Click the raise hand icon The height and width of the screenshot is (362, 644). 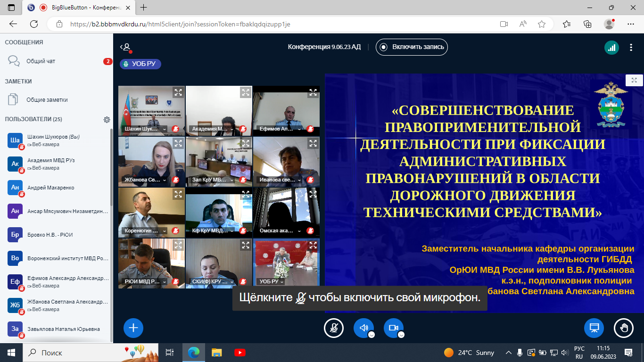pyautogui.click(x=623, y=328)
